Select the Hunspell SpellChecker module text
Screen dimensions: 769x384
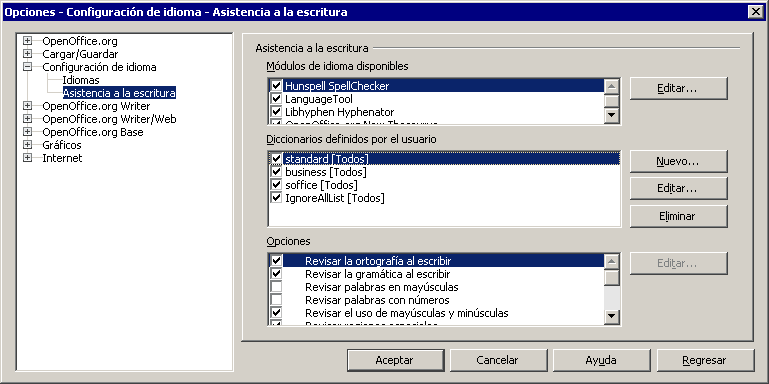337,86
